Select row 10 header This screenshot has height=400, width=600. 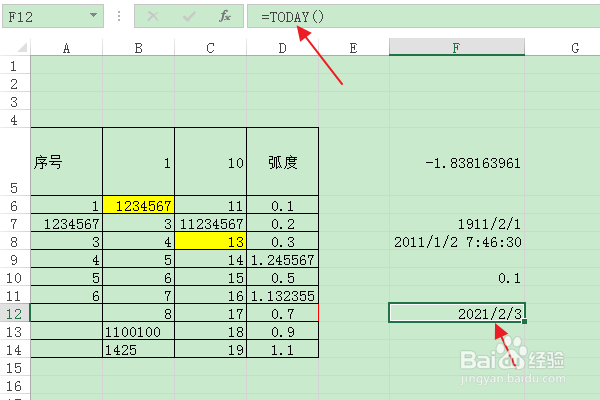tap(15, 278)
